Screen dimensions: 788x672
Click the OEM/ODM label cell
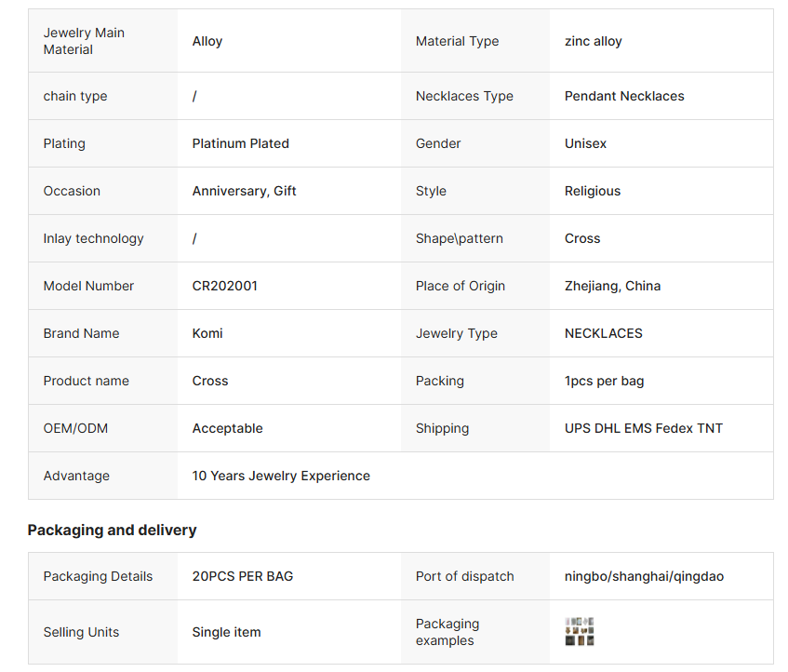click(x=75, y=428)
